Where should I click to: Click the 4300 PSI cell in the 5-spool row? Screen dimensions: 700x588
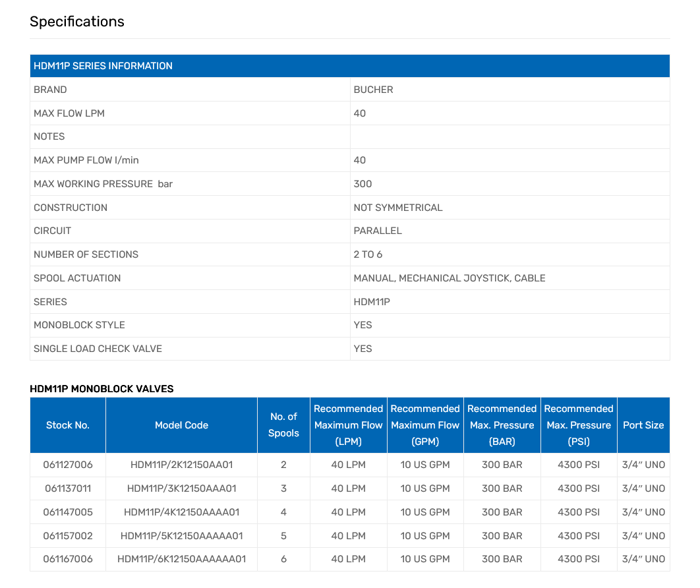coord(579,536)
